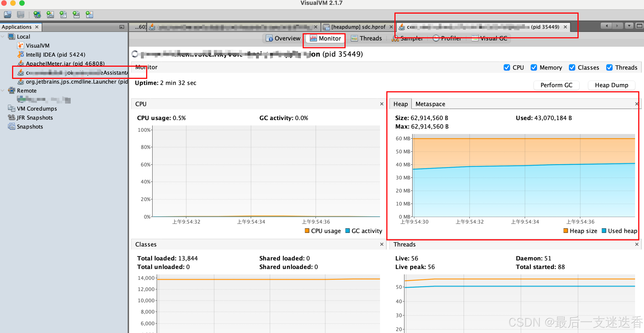Select IntelliJ IDEA (pid 5424) in tree
644x333 pixels.
point(55,54)
